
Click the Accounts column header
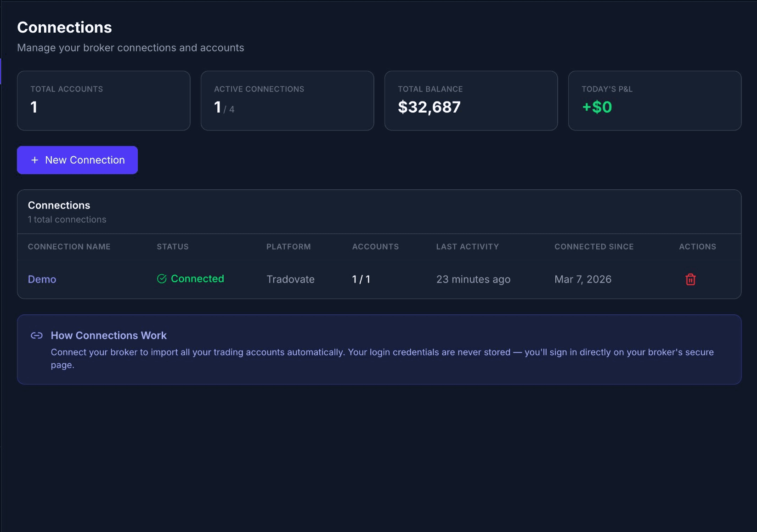pos(375,247)
